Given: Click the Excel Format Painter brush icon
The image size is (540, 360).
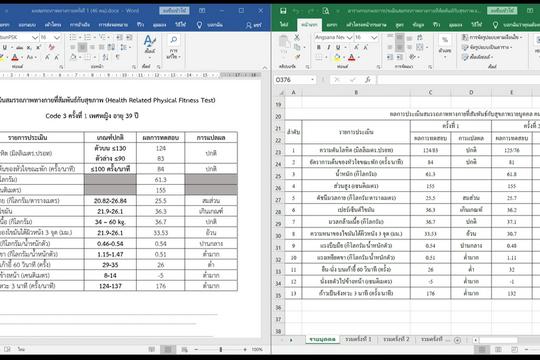Looking at the screenshot, I should click(x=297, y=56).
